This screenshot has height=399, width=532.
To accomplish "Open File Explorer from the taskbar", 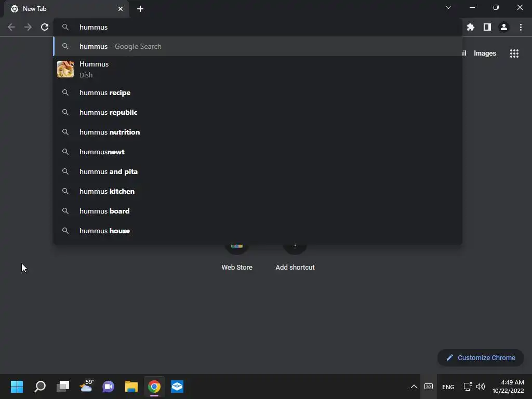I will (x=131, y=387).
